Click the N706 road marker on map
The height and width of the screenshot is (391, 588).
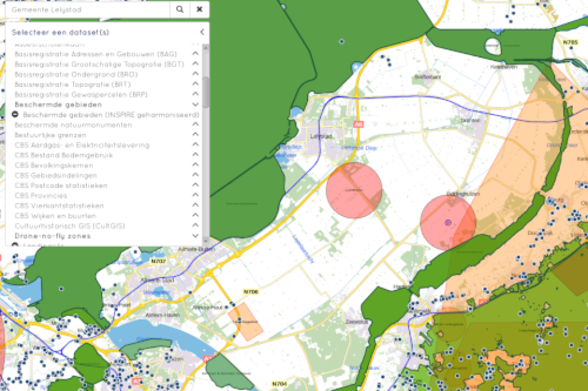[251, 292]
